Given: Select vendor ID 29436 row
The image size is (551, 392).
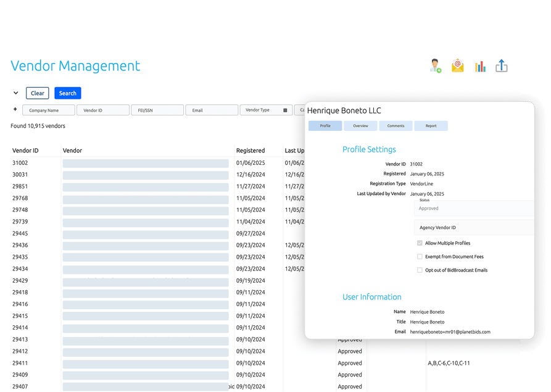Looking at the screenshot, I should click(x=20, y=245).
